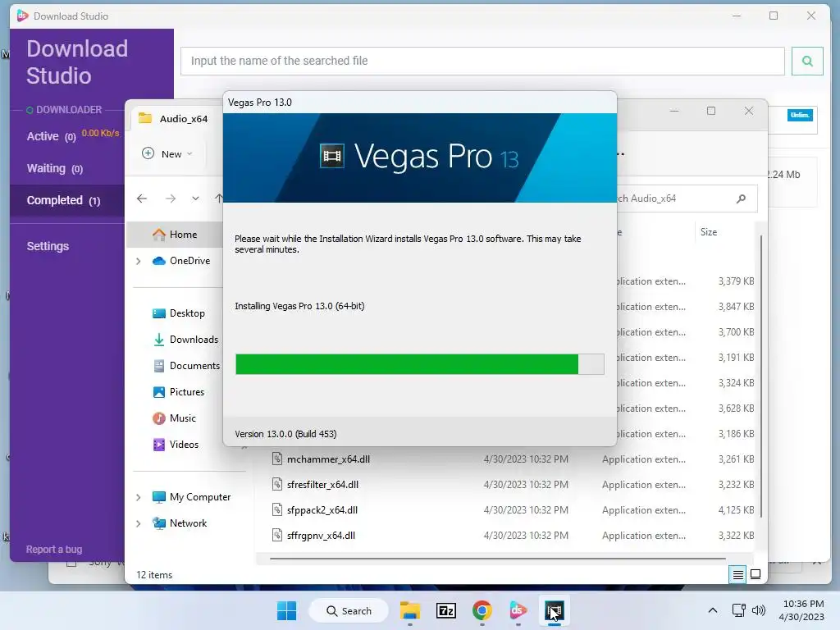
Task: Go forward in the File Explorer
Action: pos(171,199)
